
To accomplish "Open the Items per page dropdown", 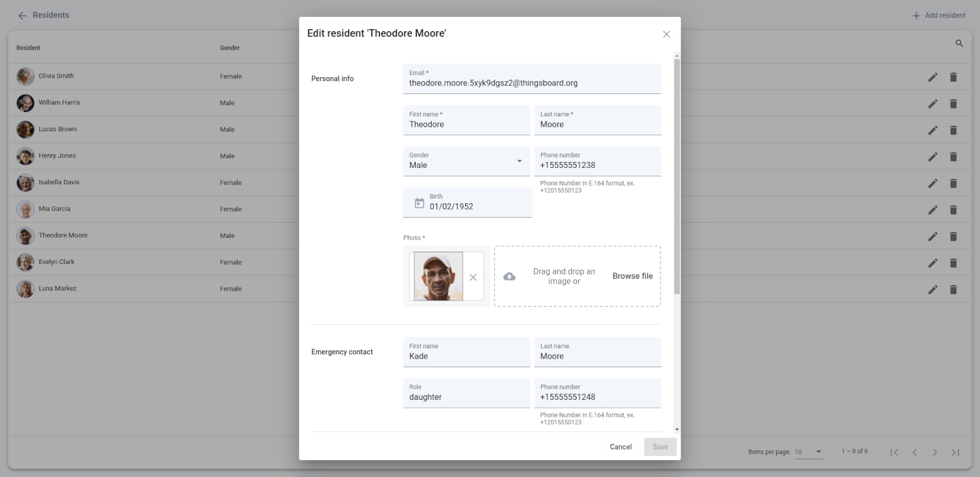I will coord(809,452).
